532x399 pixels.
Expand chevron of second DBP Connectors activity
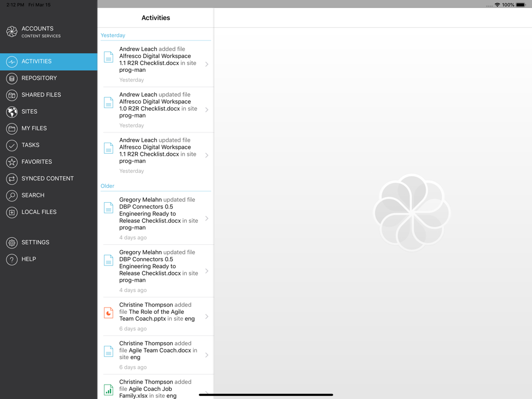pyautogui.click(x=206, y=271)
